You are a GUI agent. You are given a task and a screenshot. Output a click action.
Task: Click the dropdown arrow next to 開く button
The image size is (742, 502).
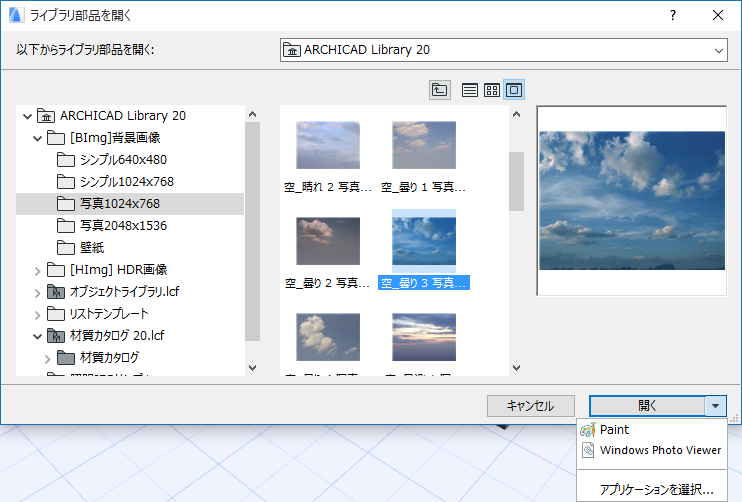coord(716,406)
